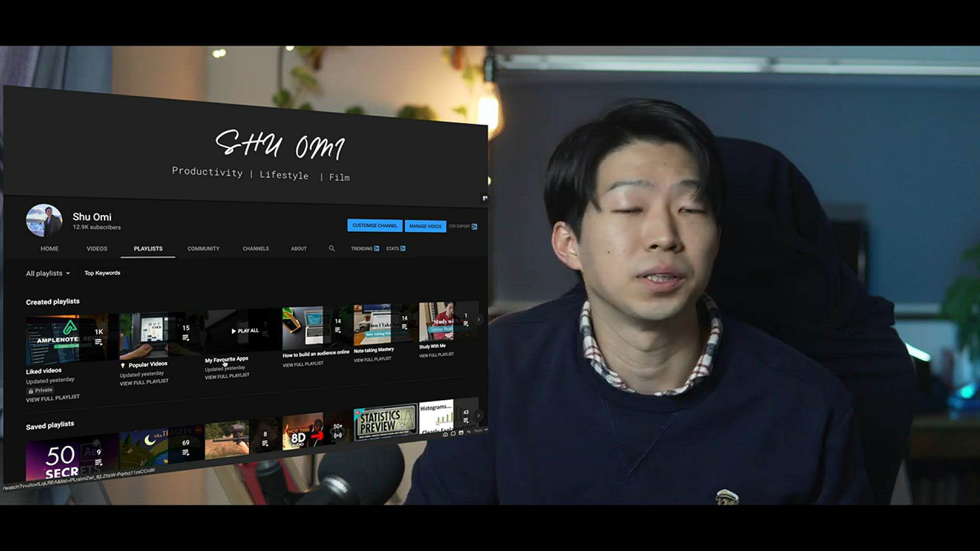Click Created playlists next arrow
The image size is (980, 551).
[478, 320]
